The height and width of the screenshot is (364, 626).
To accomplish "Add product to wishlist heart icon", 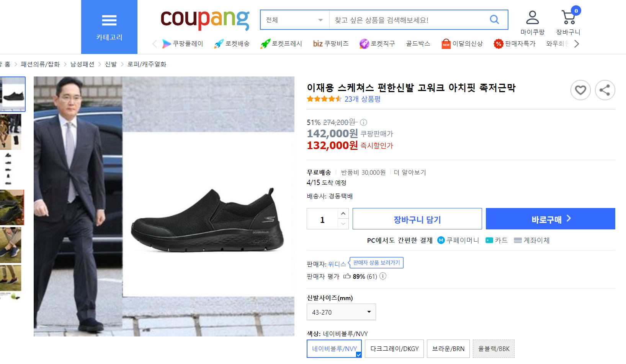I will coord(580,90).
